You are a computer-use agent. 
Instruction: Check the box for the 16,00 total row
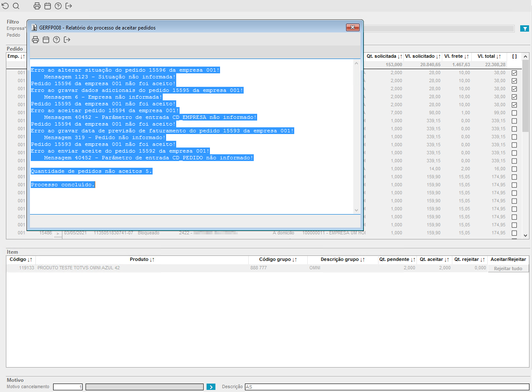pos(514,169)
